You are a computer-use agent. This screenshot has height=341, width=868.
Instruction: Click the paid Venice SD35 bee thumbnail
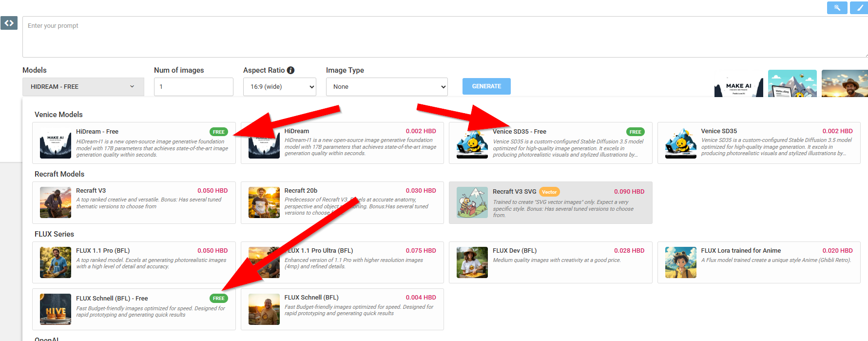click(681, 143)
